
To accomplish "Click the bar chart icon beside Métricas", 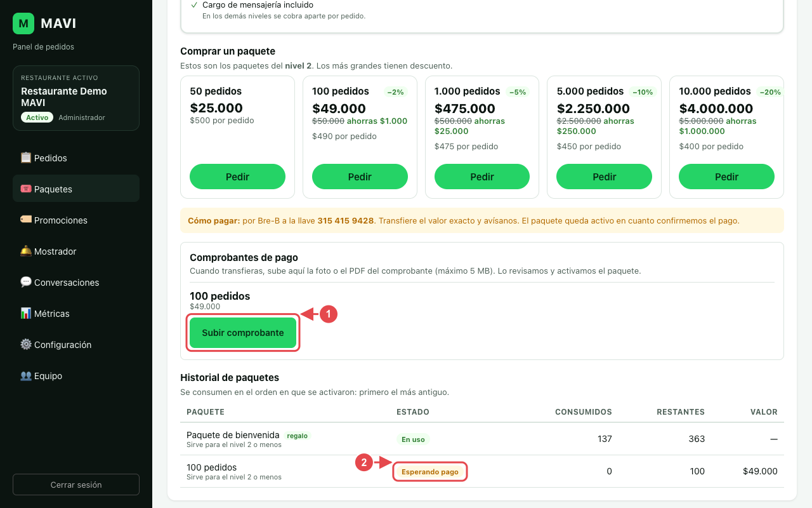I will pyautogui.click(x=26, y=313).
